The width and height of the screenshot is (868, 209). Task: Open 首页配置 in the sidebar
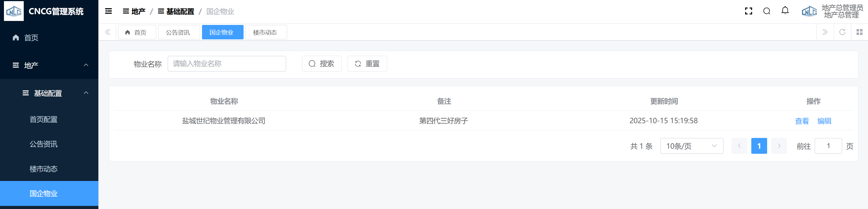pyautogui.click(x=44, y=120)
